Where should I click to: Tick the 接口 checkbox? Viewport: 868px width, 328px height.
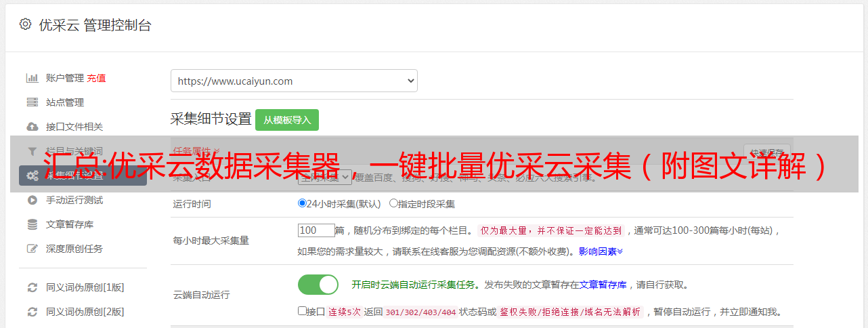302,311
